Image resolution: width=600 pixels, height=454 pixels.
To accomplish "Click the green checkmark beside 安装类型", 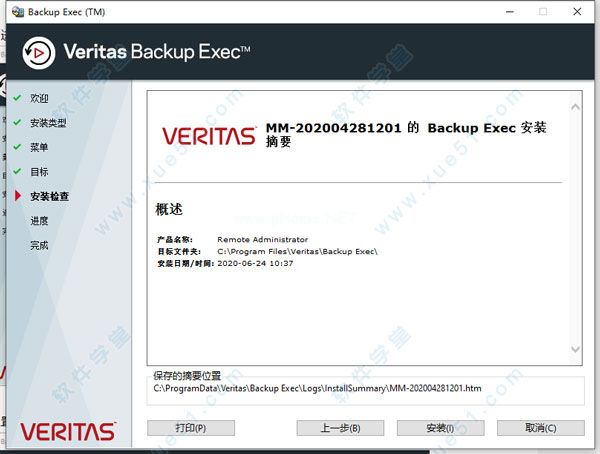I will click(18, 123).
